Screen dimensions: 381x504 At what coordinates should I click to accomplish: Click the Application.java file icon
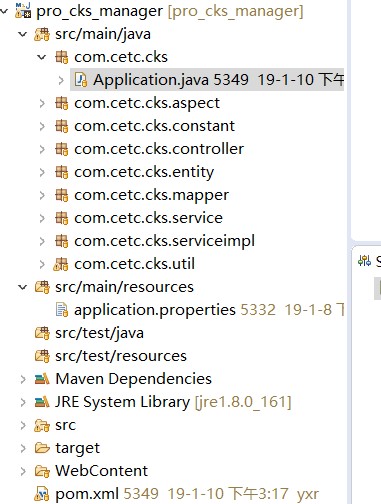81,80
